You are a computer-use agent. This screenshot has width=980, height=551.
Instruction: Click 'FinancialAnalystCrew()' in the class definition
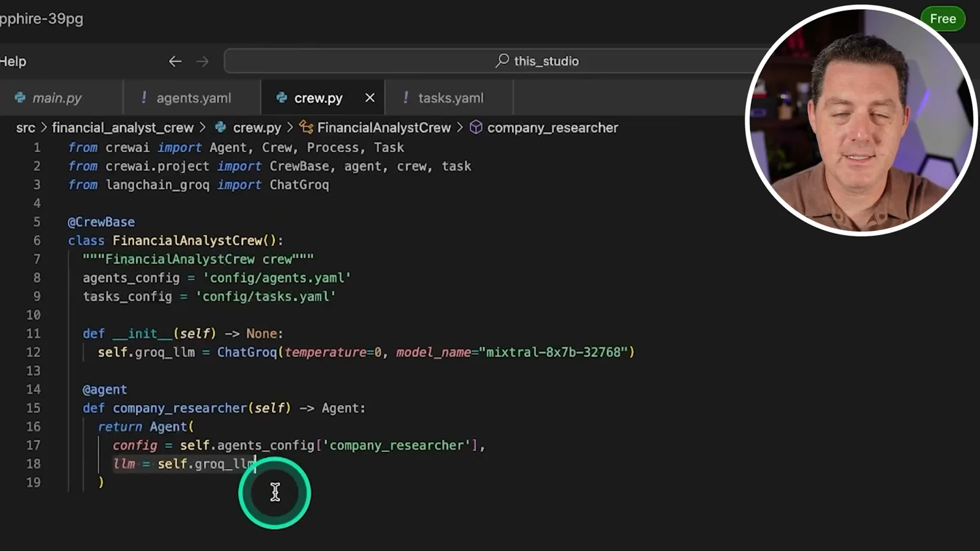(196, 241)
